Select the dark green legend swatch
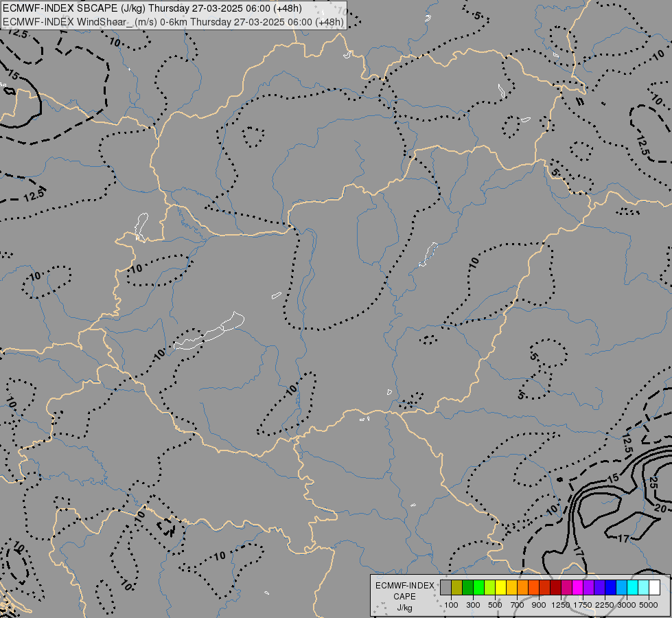 pyautogui.click(x=467, y=588)
